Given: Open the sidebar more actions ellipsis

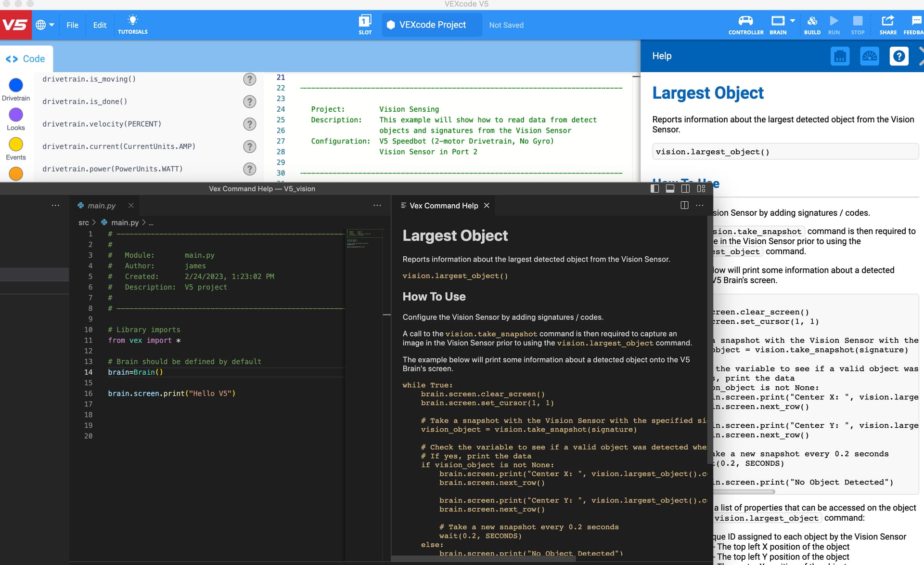Looking at the screenshot, I should tap(55, 206).
